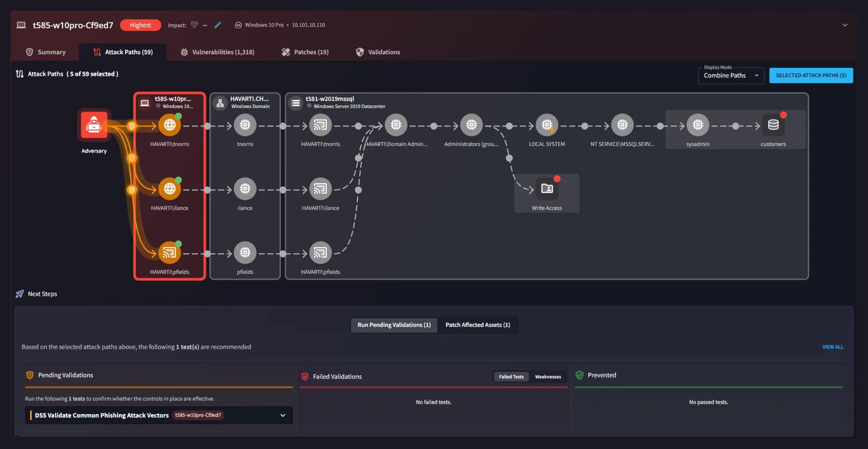Switch to Failed Tests view
This screenshot has height=449, width=868.
[511, 377]
